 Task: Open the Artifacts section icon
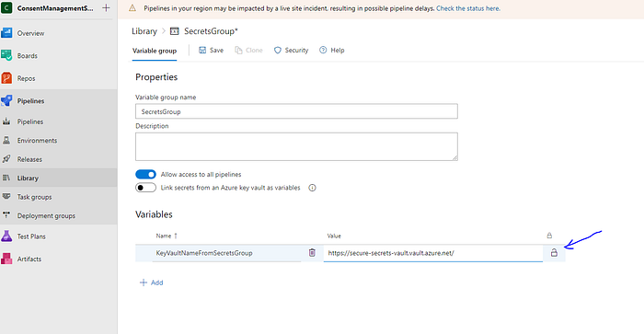6,259
